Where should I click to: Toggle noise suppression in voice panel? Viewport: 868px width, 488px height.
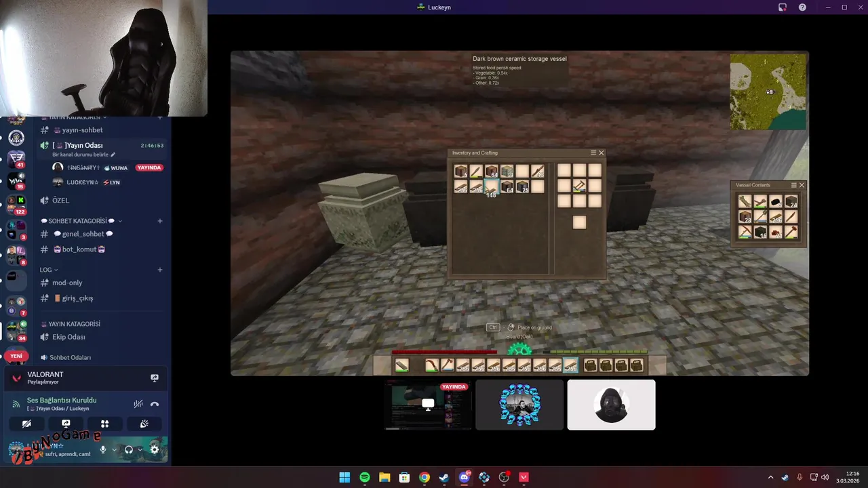coord(138,404)
